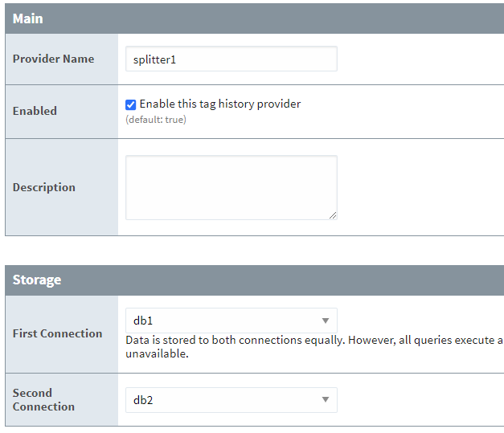This screenshot has height=433, width=504.
Task: Click the Description box resize handle
Action: pos(332,214)
